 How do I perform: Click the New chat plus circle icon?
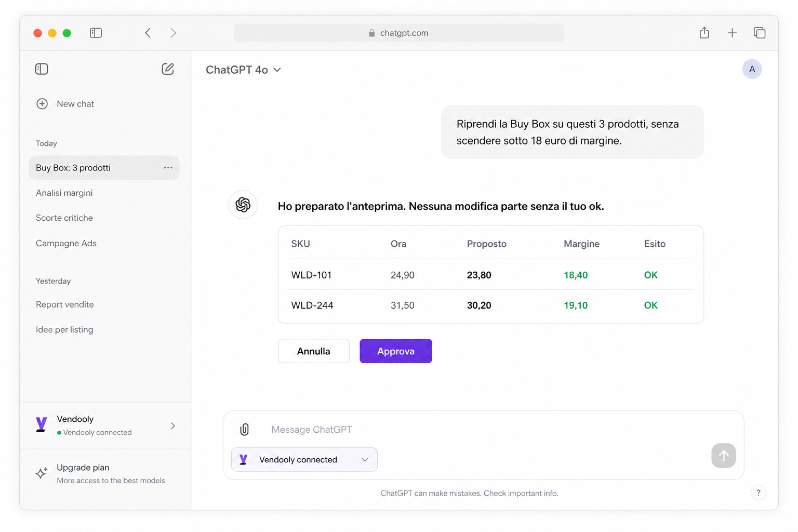point(42,104)
